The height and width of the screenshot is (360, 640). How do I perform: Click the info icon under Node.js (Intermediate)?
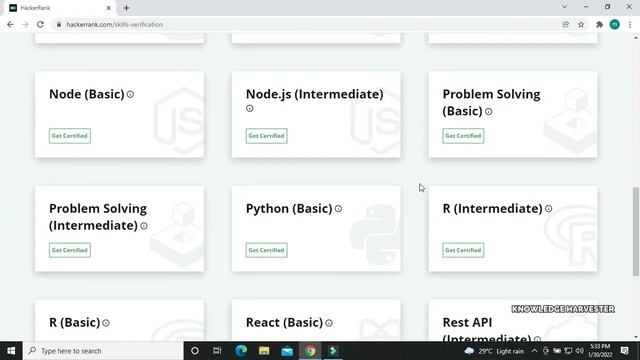pos(250,108)
